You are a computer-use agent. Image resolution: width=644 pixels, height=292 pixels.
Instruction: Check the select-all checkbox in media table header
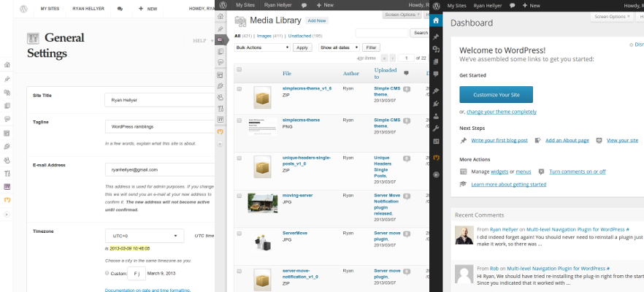pyautogui.click(x=239, y=70)
